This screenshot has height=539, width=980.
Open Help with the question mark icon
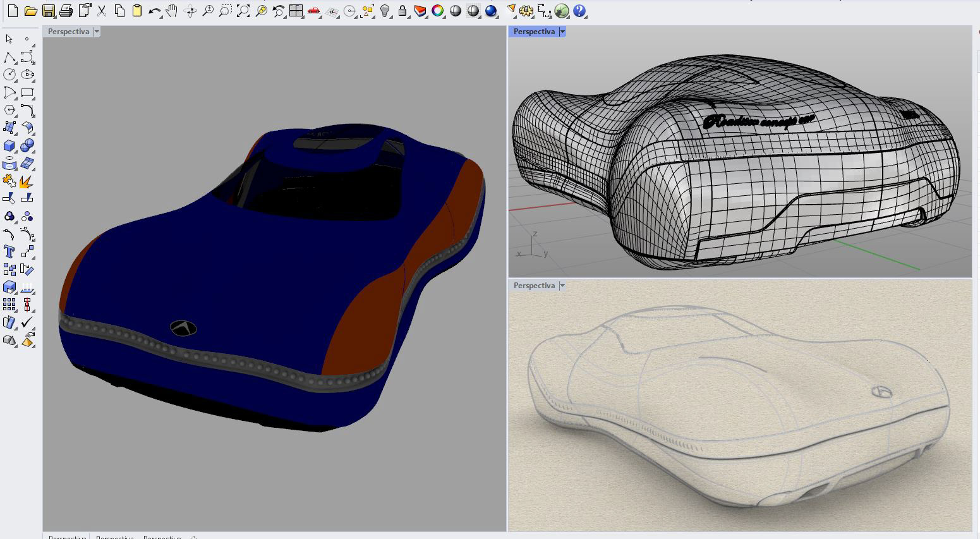click(579, 11)
